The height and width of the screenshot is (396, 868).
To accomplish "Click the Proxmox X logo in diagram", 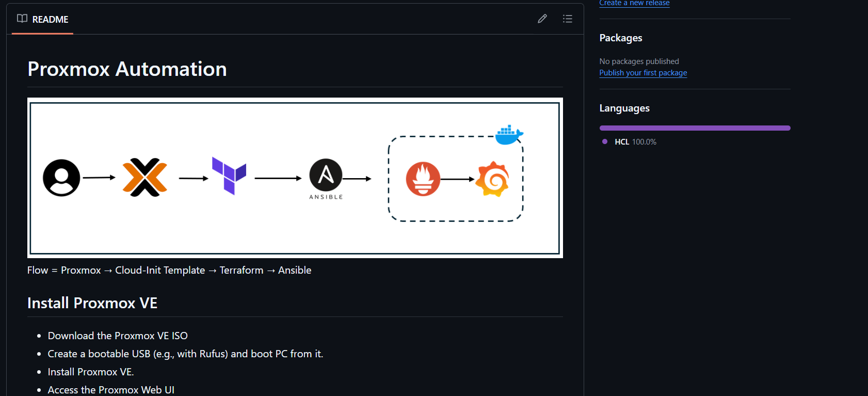I will coord(145,178).
